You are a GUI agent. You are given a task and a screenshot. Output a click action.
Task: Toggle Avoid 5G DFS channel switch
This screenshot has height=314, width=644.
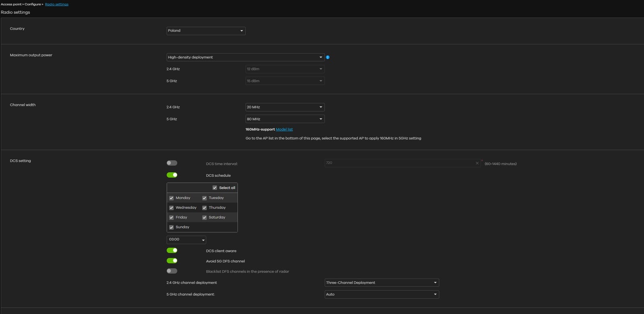click(172, 261)
